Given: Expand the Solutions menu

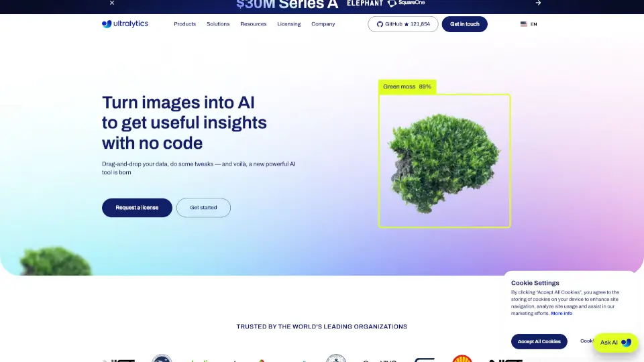Looking at the screenshot, I should point(218,24).
